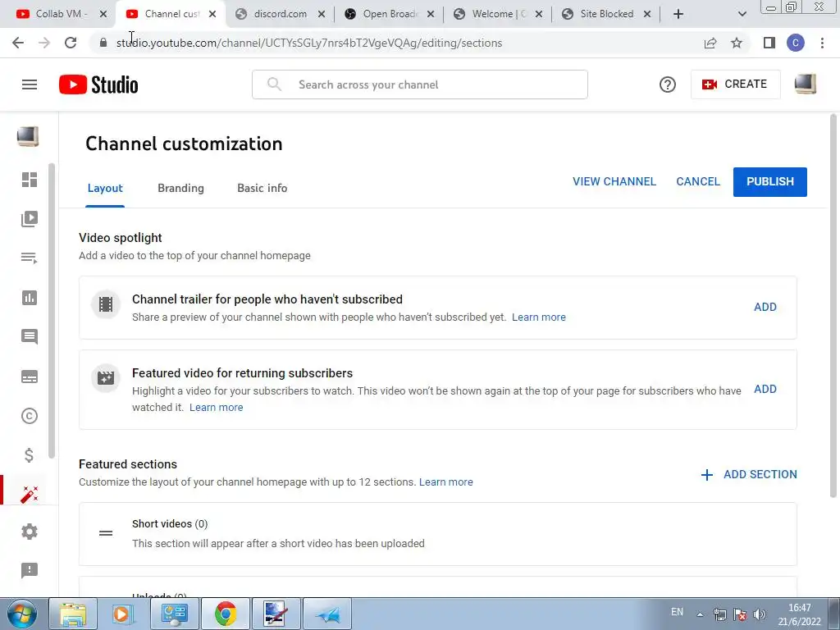Image resolution: width=840 pixels, height=630 pixels.
Task: Switch to the Open Broadcaster browser tab
Action: pos(390,14)
